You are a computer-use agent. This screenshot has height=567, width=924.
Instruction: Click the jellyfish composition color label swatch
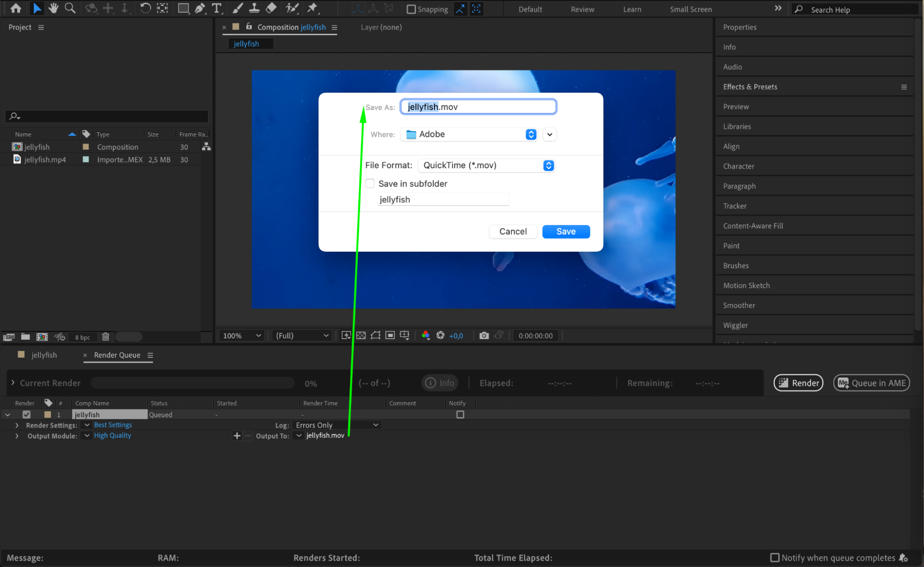point(86,147)
